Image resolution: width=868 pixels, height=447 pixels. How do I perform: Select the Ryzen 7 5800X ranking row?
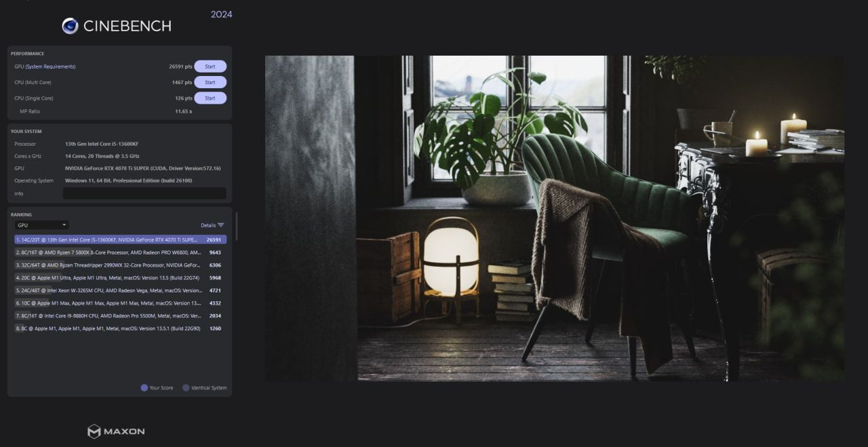[121, 252]
